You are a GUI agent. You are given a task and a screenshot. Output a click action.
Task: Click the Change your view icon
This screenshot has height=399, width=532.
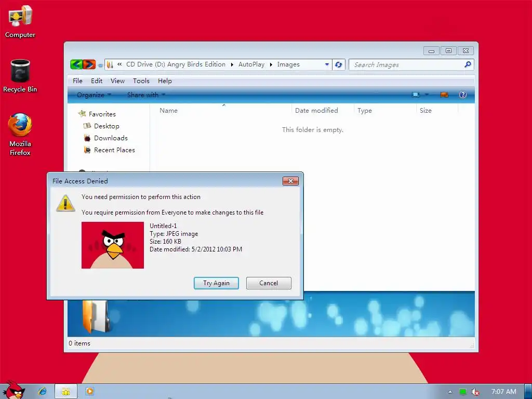416,95
